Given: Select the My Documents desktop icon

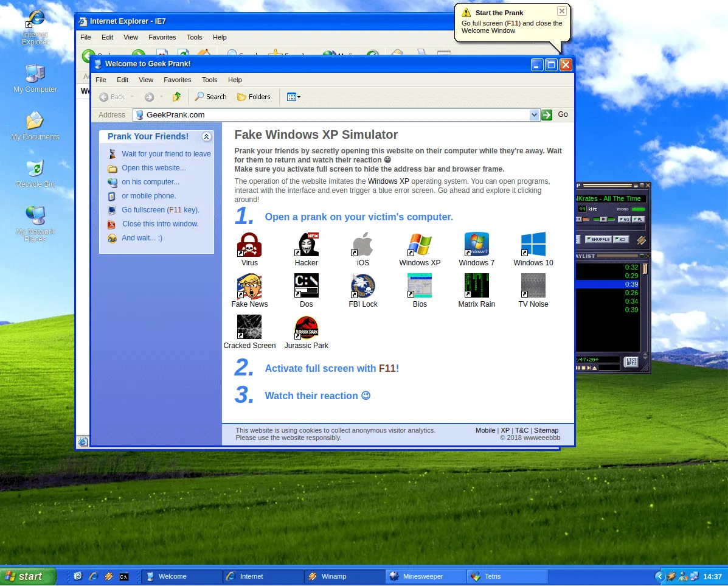Looking at the screenshot, I should point(35,125).
